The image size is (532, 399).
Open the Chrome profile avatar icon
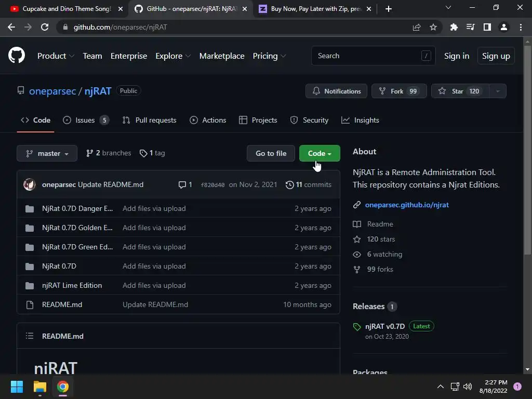pos(504,27)
